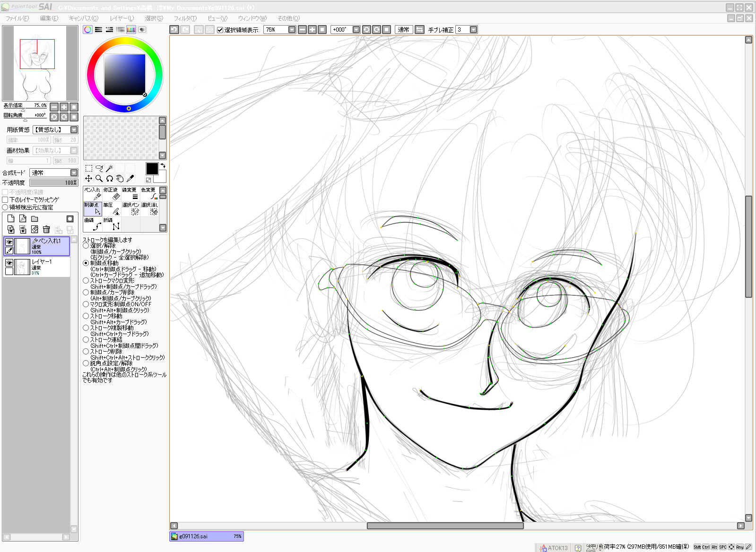
Task: Create a new normal layer
Action: coord(11,218)
